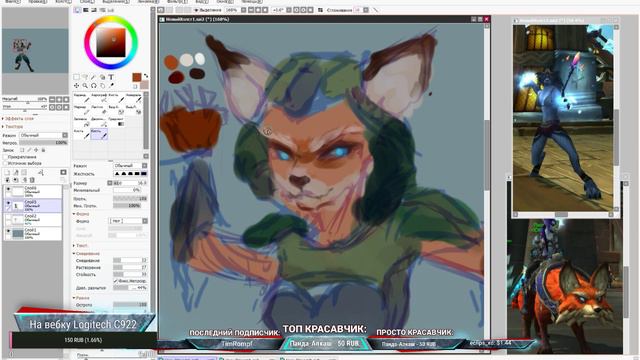Choose the Градиент gradient tool

pos(116,122)
